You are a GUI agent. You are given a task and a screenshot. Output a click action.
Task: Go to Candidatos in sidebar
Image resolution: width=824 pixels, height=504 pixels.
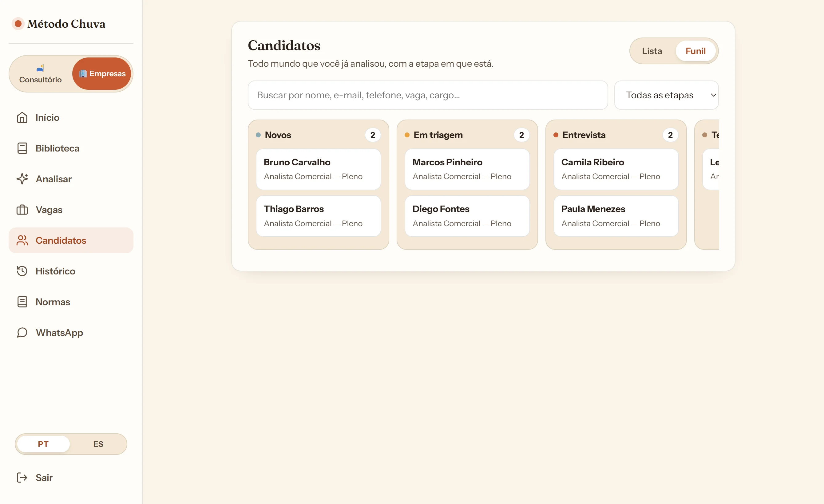(x=71, y=240)
